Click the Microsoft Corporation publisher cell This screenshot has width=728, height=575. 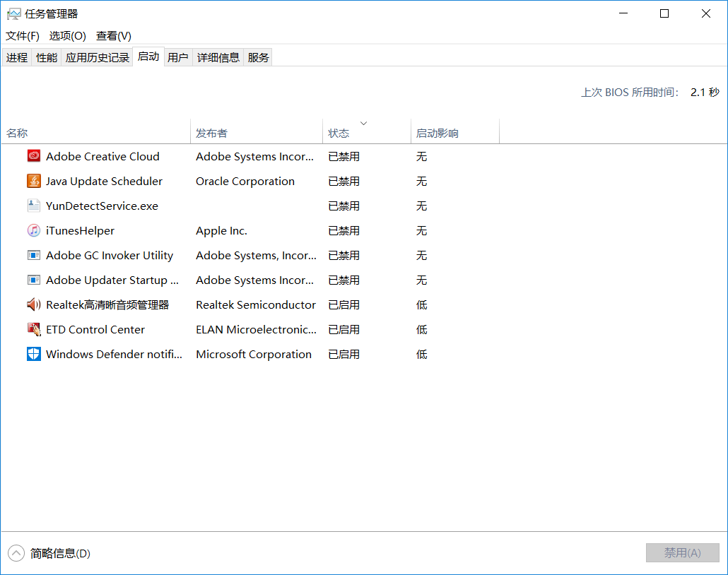click(x=254, y=354)
